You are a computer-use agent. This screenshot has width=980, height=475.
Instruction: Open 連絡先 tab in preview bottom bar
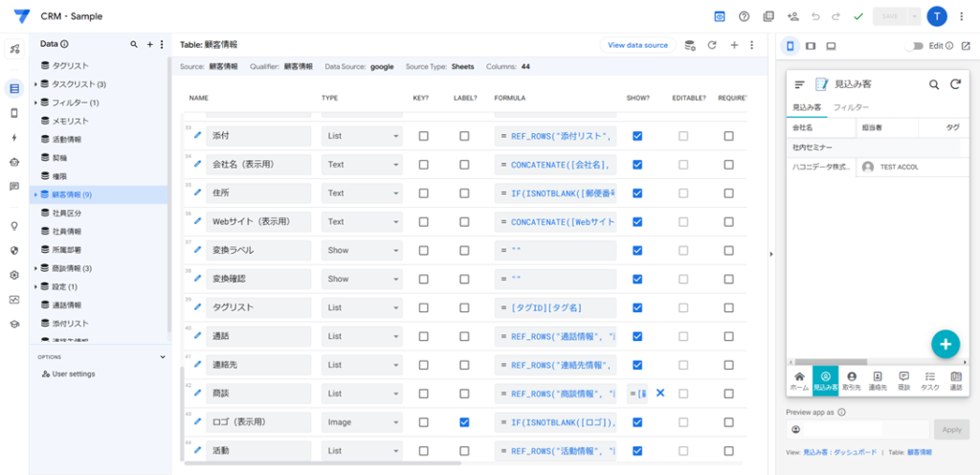(878, 380)
